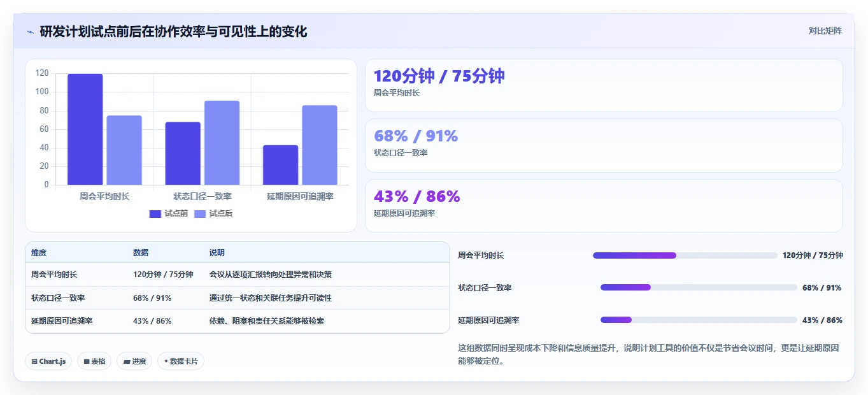Click the 120分钟 / 75分钟 value beside the progress bar
Screen dimensions: 868x395
click(813, 255)
